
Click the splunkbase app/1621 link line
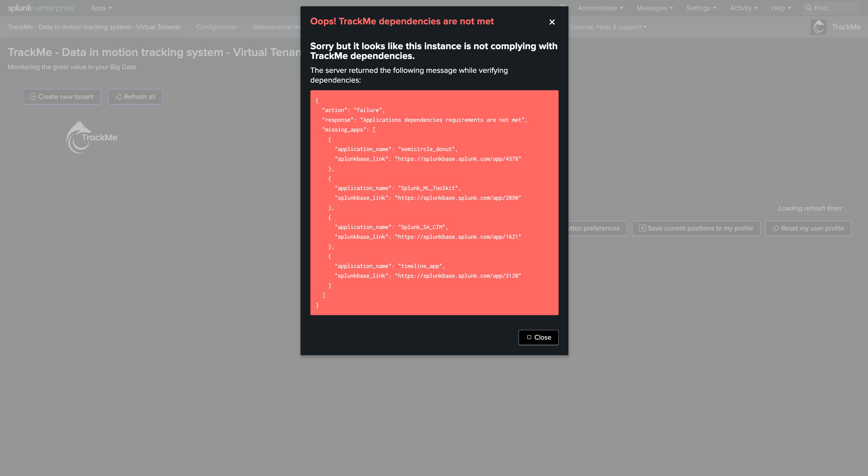[x=428, y=237]
